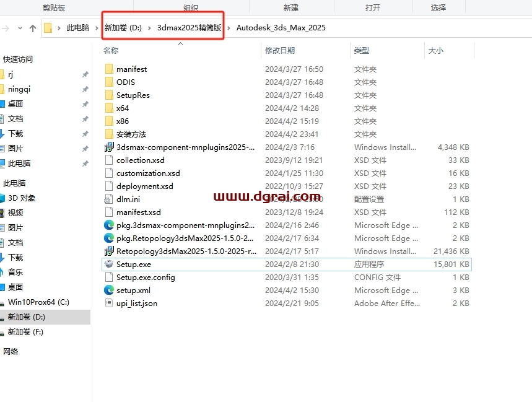The width and height of the screenshot is (532, 402).
Task: Click the 3dmax2025精简版 breadcrumb
Action: coord(189,28)
